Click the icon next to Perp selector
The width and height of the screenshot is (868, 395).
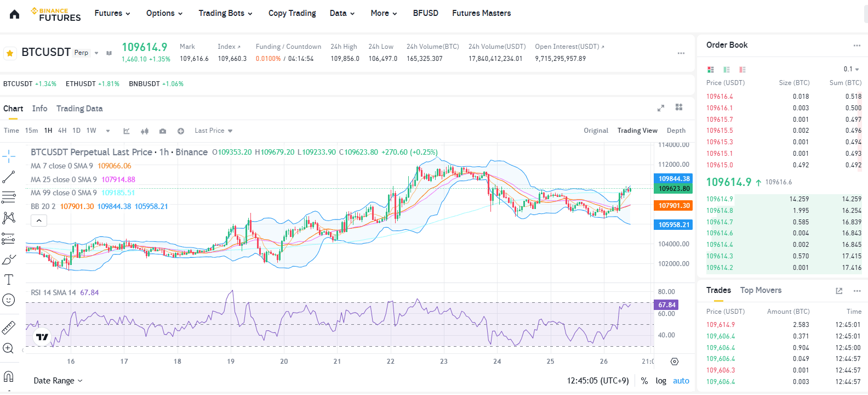pyautogui.click(x=109, y=53)
